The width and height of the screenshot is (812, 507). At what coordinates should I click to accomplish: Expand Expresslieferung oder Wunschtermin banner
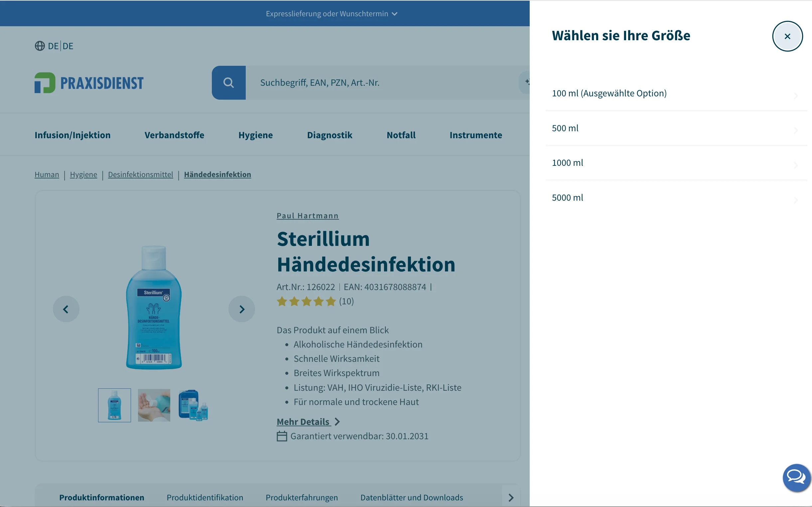332,14
